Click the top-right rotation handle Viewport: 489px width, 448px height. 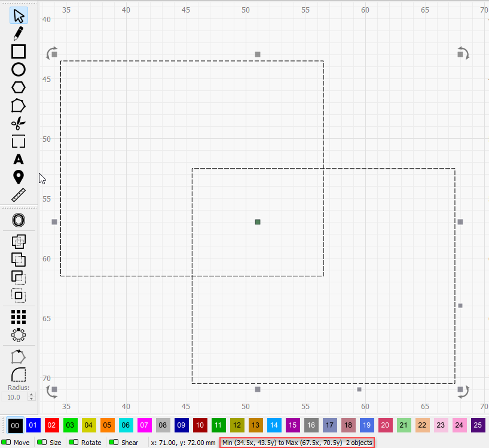click(x=463, y=53)
